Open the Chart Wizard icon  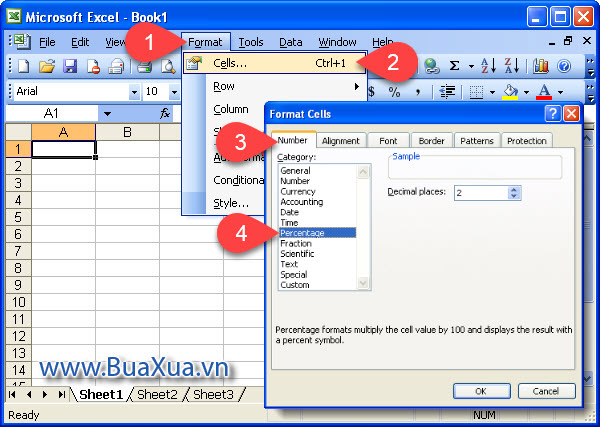coord(541,66)
